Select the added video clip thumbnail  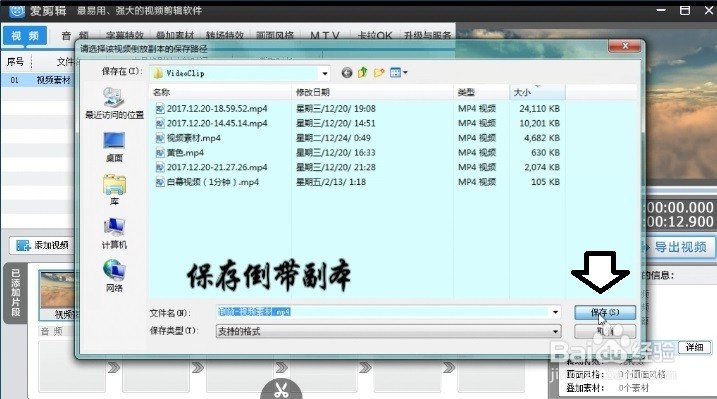(57, 294)
